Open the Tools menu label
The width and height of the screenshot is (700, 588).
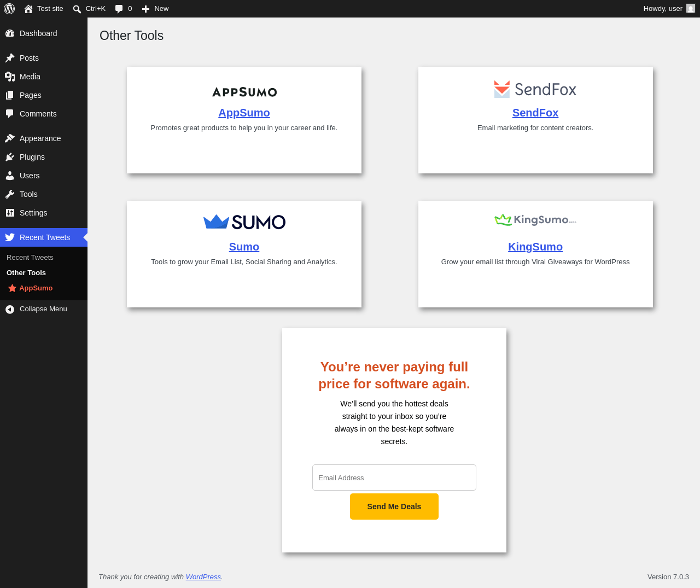(x=28, y=194)
